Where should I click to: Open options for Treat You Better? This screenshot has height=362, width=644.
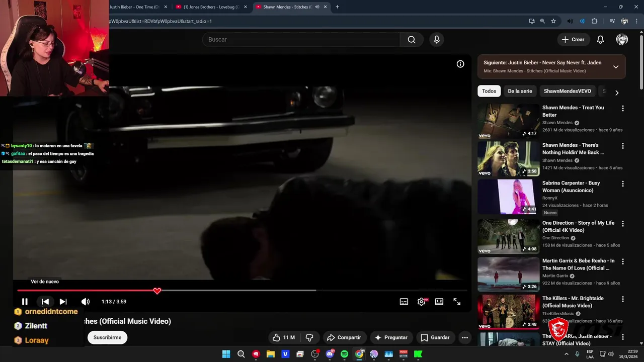[623, 108]
